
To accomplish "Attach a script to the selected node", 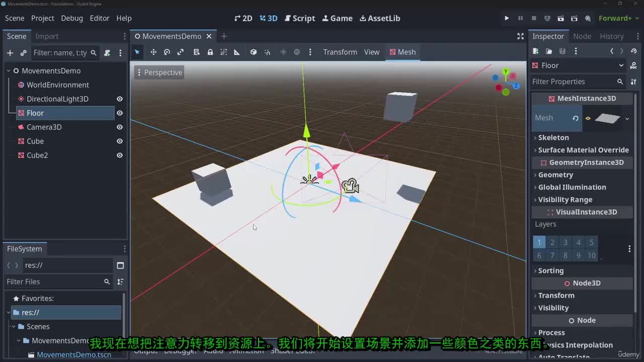I will click(x=107, y=53).
